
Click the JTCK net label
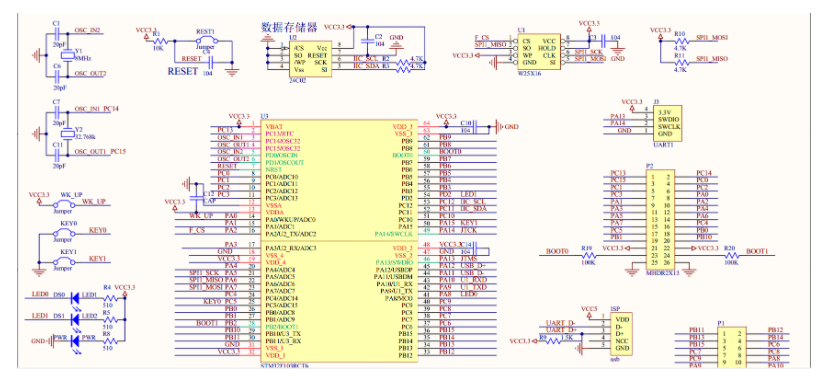click(468, 230)
